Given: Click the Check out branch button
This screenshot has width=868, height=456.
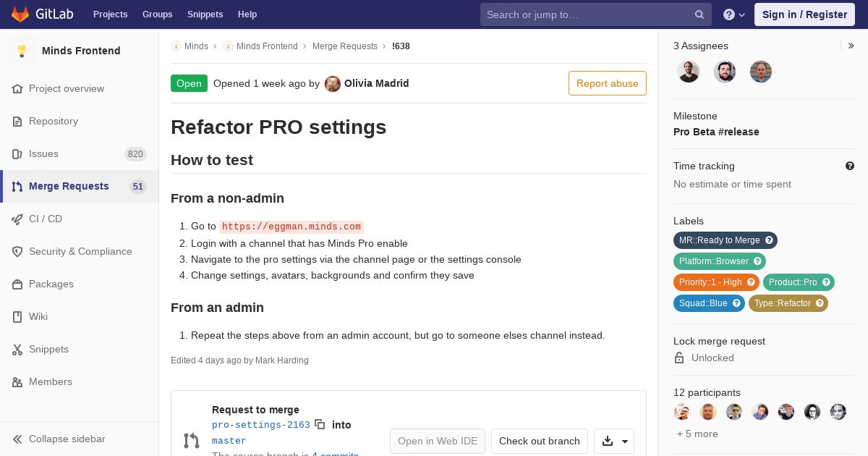Looking at the screenshot, I should pyautogui.click(x=539, y=441).
